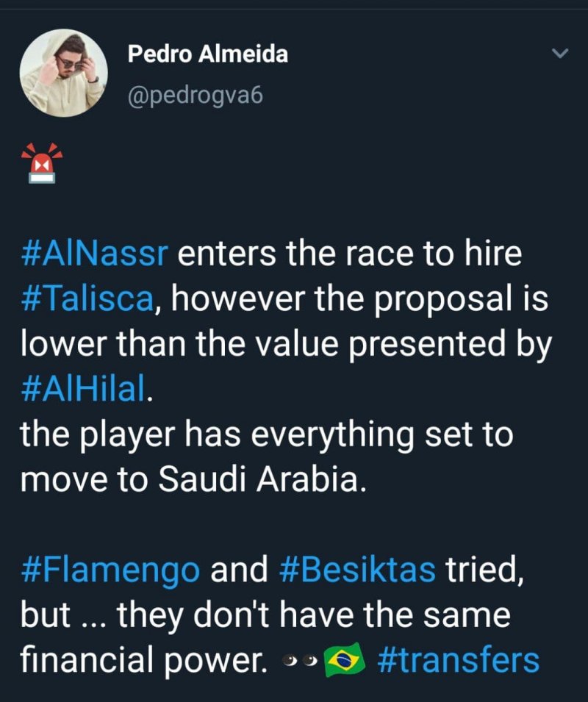588x702 pixels.
Task: Visit the #Besiktas hashtag
Action: pyautogui.click(x=359, y=570)
